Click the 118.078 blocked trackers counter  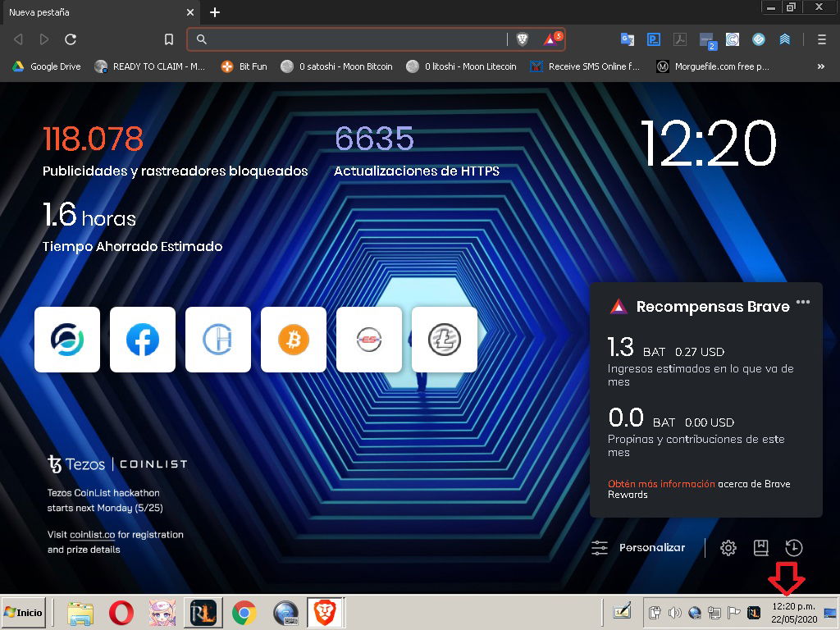coord(93,139)
